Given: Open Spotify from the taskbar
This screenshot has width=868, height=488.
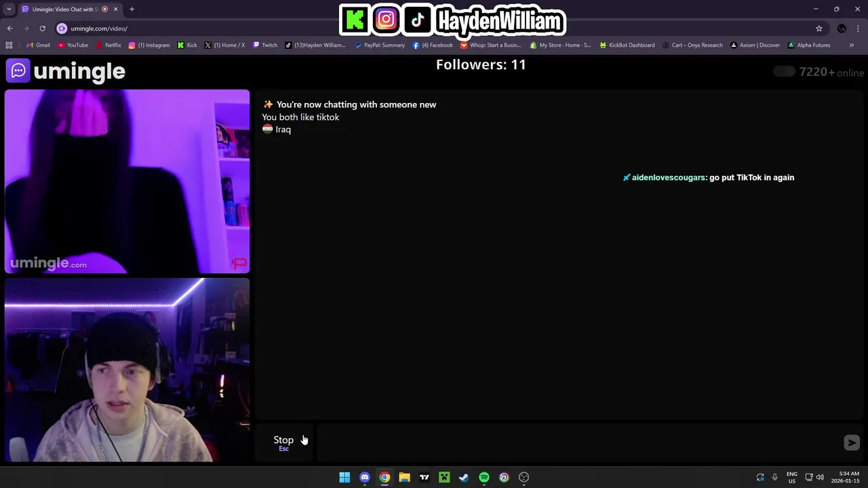Looking at the screenshot, I should point(484,477).
